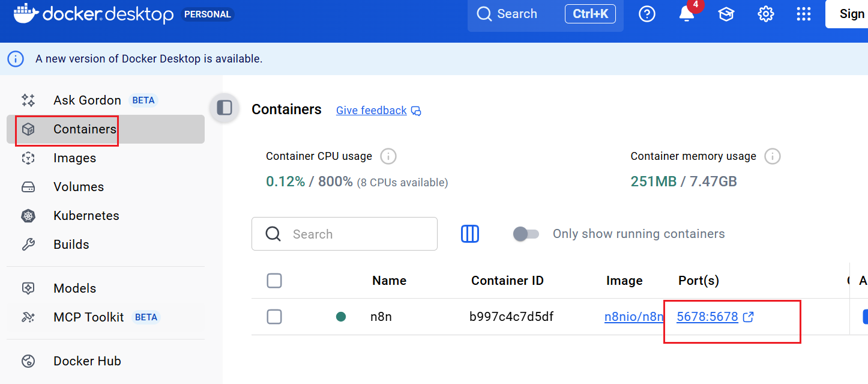
Task: Click the Containers page heading
Action: pos(286,109)
